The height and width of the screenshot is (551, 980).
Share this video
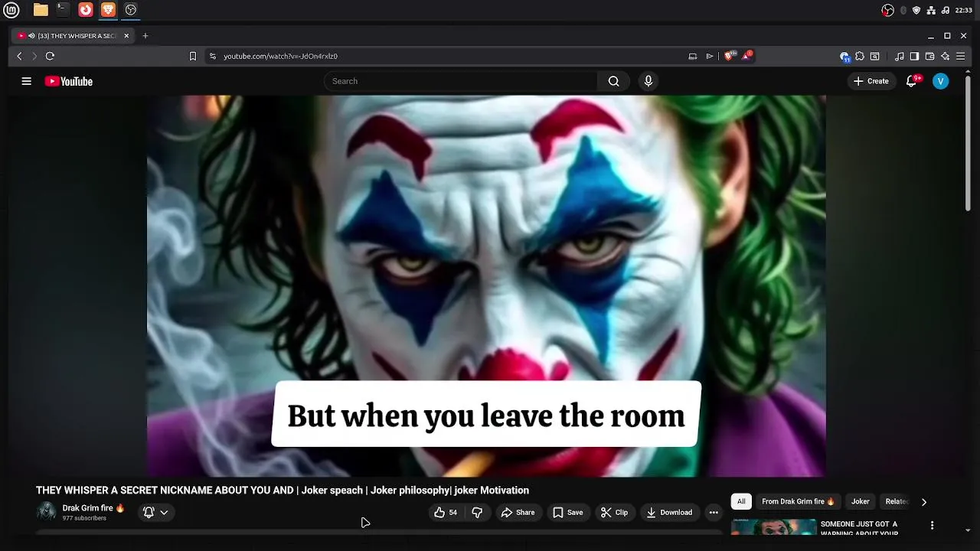tap(518, 513)
